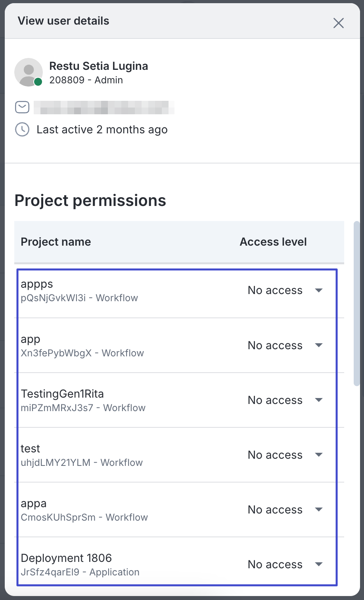Click the Project permissions heading
This screenshot has height=600, width=364.
90,200
